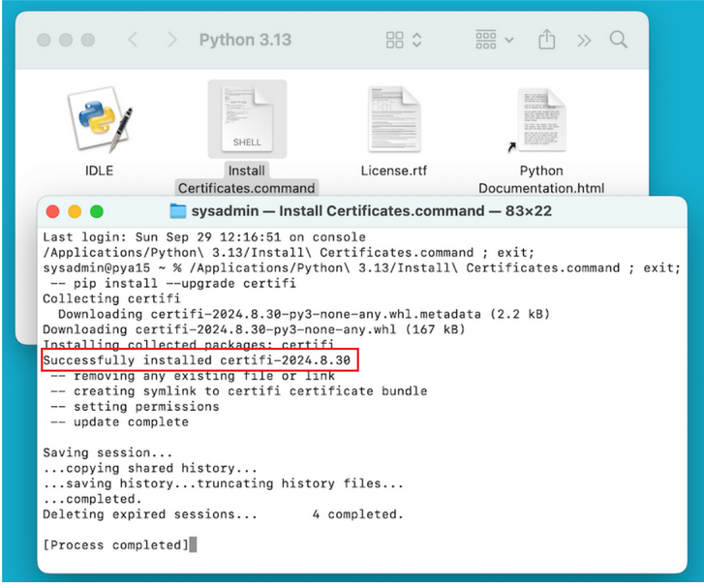The height and width of the screenshot is (588, 704).
Task: Click the 'setting permissions' line
Action: coord(135,407)
